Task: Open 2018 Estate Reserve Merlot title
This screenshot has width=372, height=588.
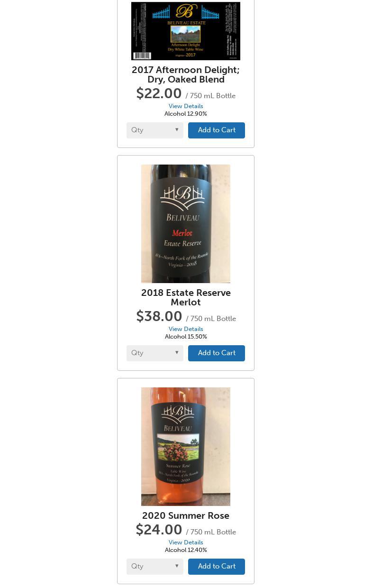Action: tap(186, 297)
